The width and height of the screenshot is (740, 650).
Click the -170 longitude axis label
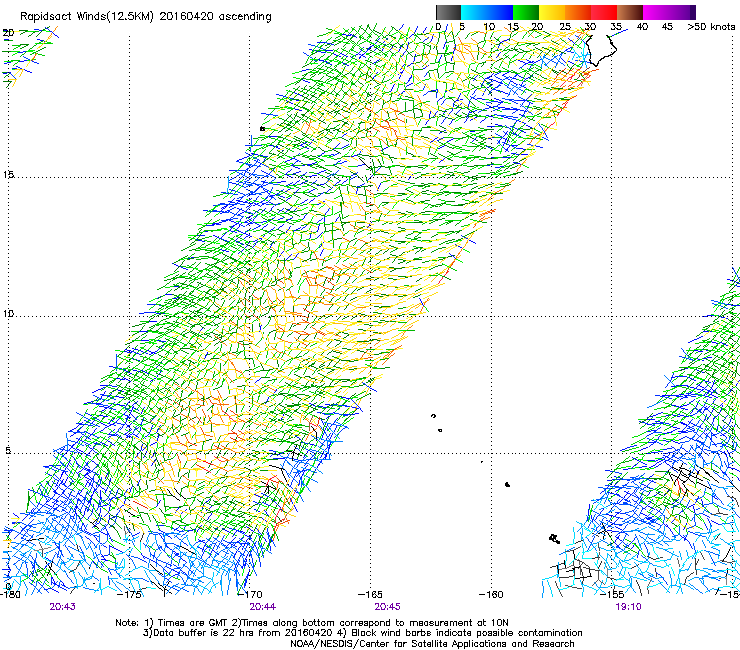click(250, 594)
